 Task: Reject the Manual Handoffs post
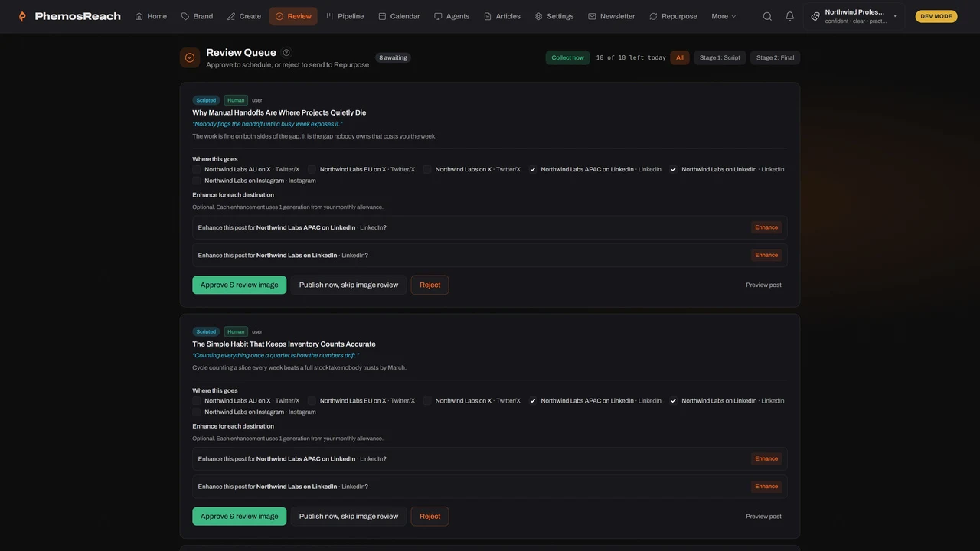click(430, 285)
